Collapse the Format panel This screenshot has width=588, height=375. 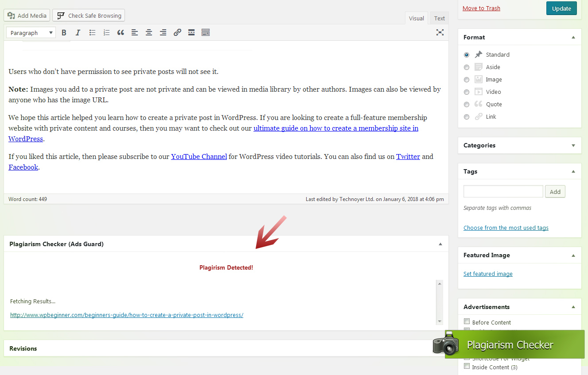point(573,37)
